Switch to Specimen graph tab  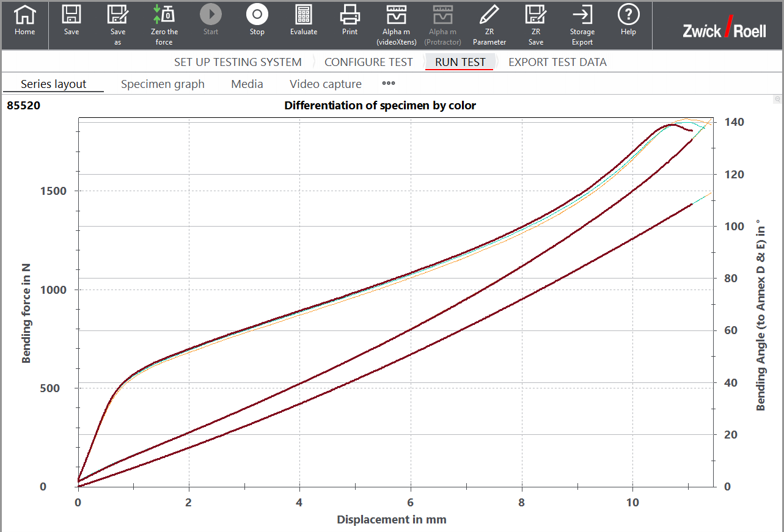click(x=163, y=84)
